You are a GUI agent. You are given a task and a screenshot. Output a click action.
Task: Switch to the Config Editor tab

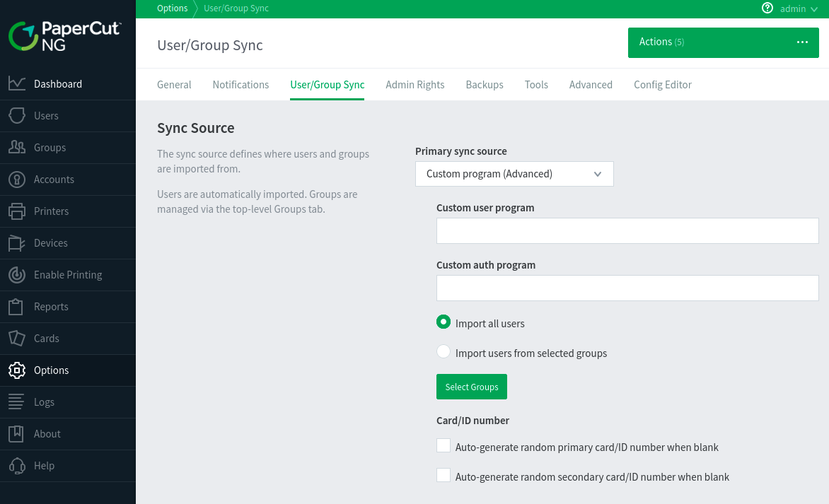[x=662, y=84]
